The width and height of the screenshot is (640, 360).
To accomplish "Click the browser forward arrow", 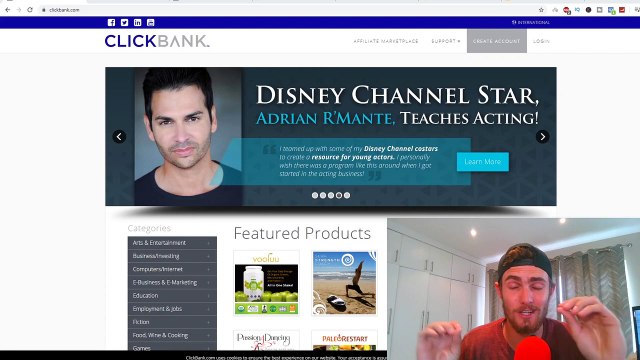I will tap(18, 10).
